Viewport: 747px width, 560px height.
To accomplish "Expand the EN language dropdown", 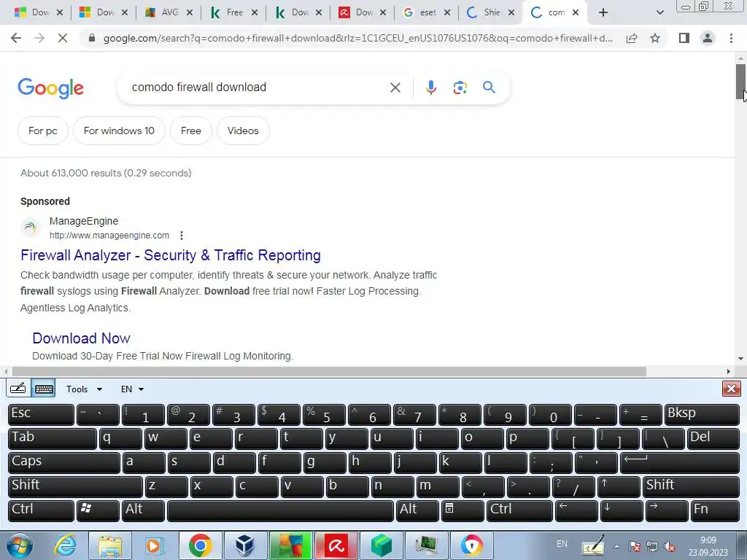I will tap(132, 389).
